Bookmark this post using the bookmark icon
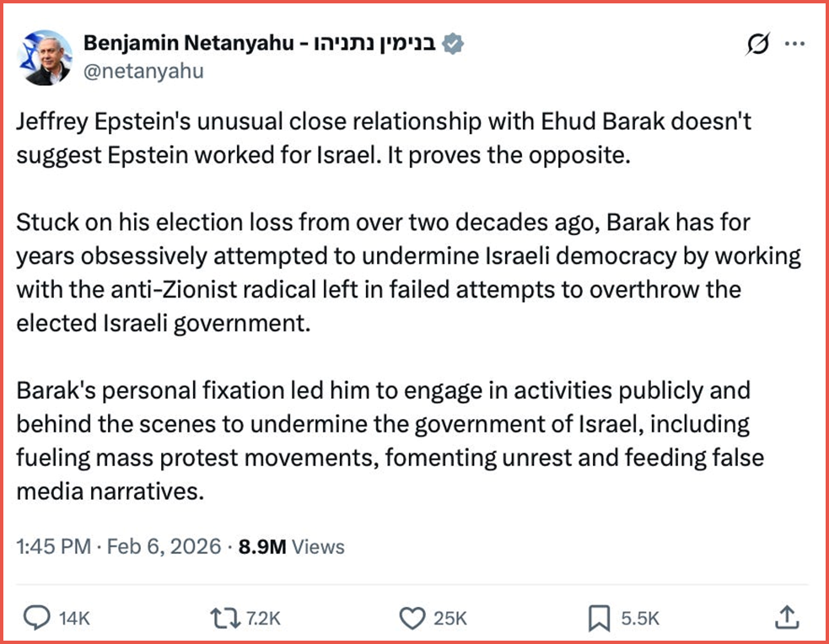The height and width of the screenshot is (644, 829). [598, 619]
